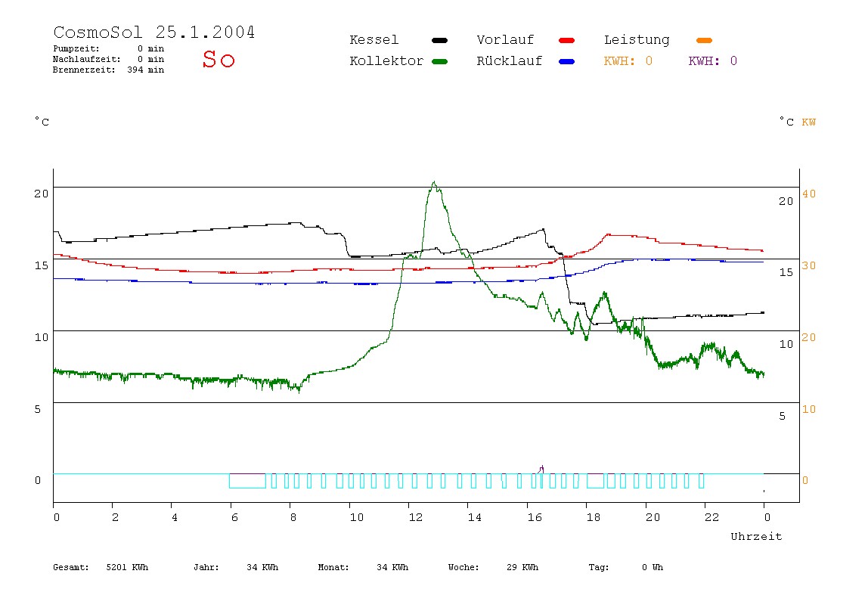Image resolution: width=868 pixels, height=614 pixels.
Task: Click hour "8" on the time axis
Action: [293, 517]
